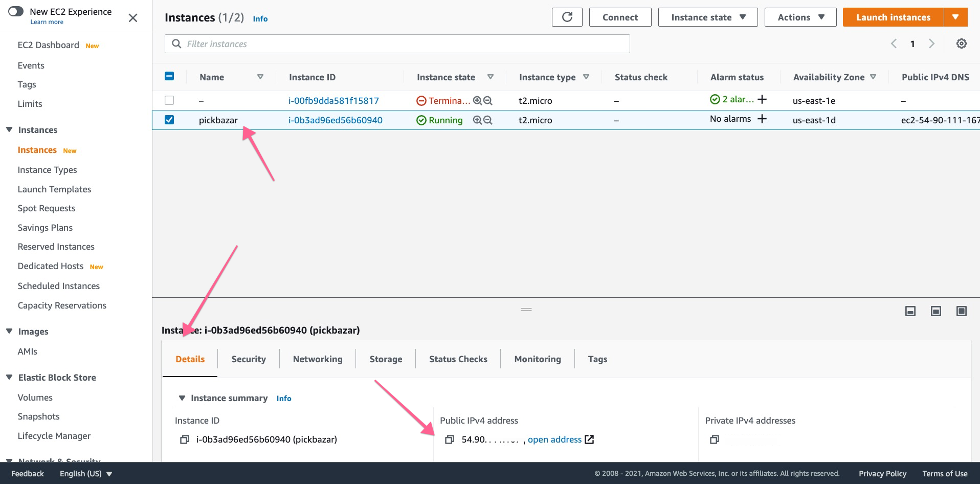Collapse the Elastic Block Store section
The width and height of the screenshot is (980, 484).
(x=9, y=377)
